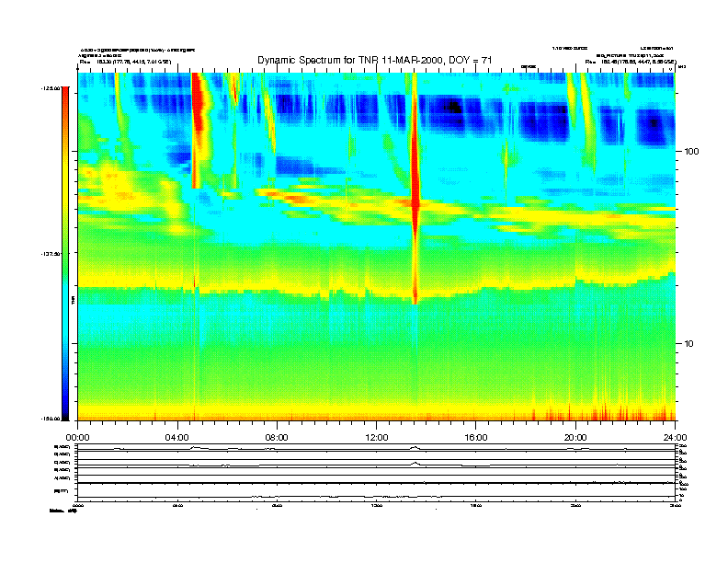Select the 20:00 time axis label

coord(575,438)
